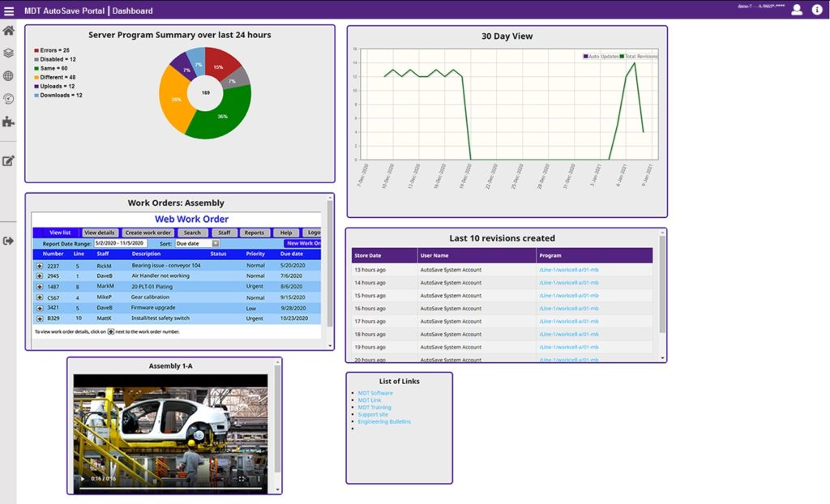The height and width of the screenshot is (504, 830).
Task: Toggle Auto Updates legend in chart
Action: 601,57
